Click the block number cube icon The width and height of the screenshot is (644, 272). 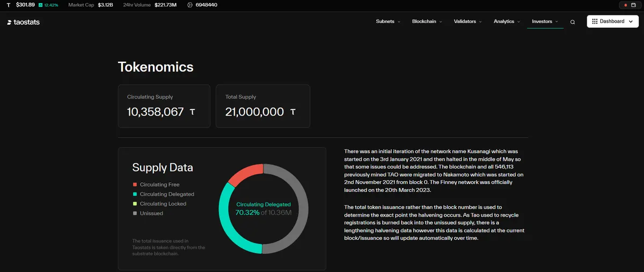coord(190,5)
